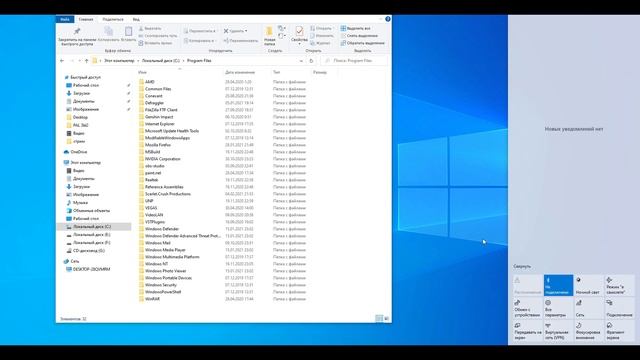Select Сеть in the navigation pane
The width and height of the screenshot is (640, 360).
tap(75, 261)
